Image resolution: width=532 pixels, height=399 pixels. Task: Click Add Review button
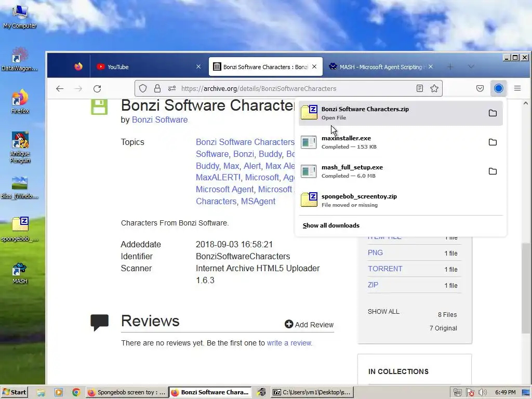coord(309,325)
